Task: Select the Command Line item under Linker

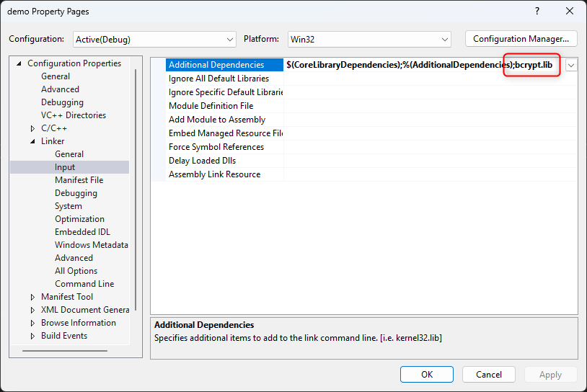Action: (84, 284)
